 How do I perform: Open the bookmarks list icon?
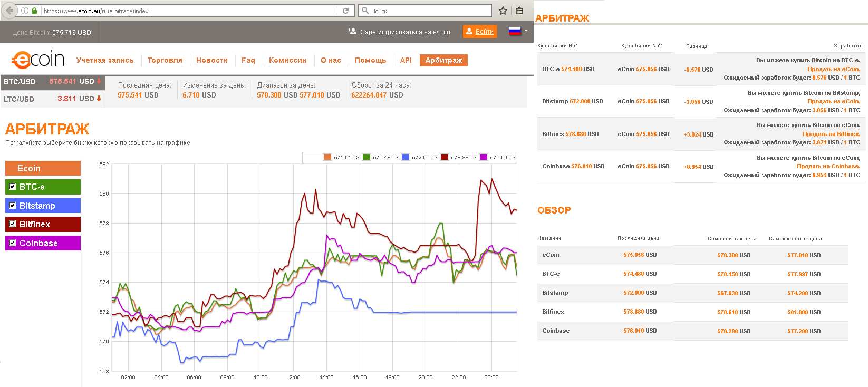pyautogui.click(x=519, y=11)
